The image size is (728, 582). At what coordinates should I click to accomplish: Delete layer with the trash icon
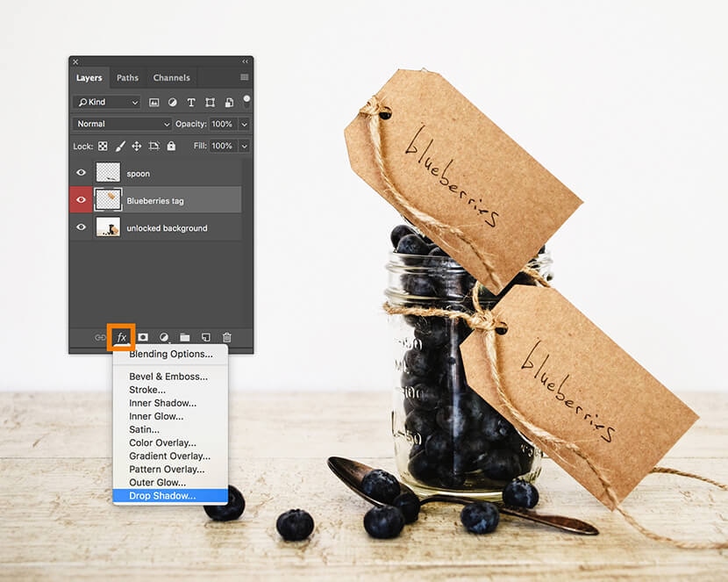(226, 337)
